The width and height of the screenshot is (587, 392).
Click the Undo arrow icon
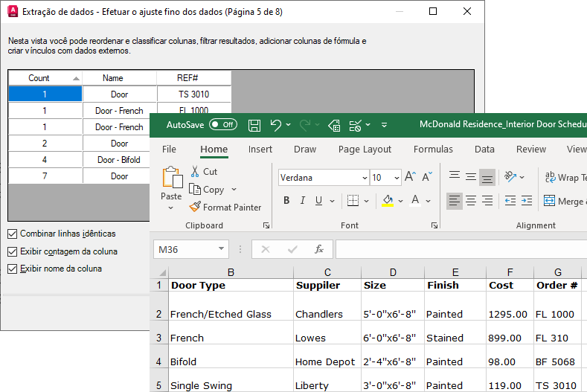pos(276,125)
